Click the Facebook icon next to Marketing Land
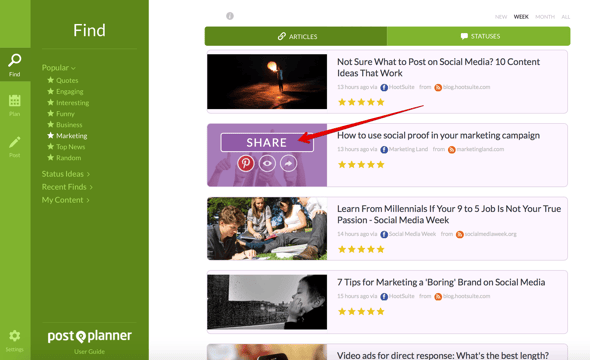 coord(384,150)
